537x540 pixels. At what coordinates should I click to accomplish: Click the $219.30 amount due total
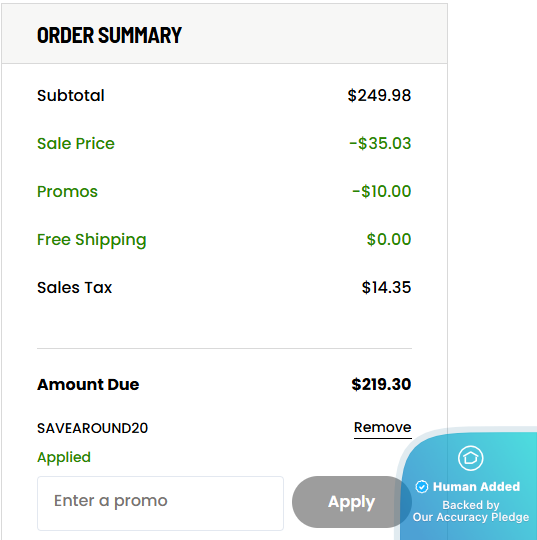(381, 384)
